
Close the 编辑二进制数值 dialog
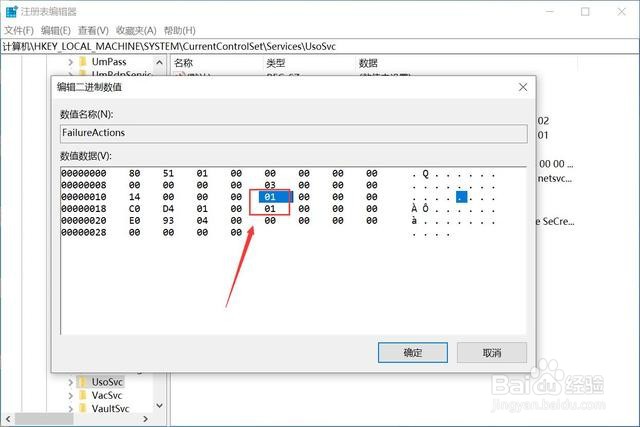click(523, 87)
